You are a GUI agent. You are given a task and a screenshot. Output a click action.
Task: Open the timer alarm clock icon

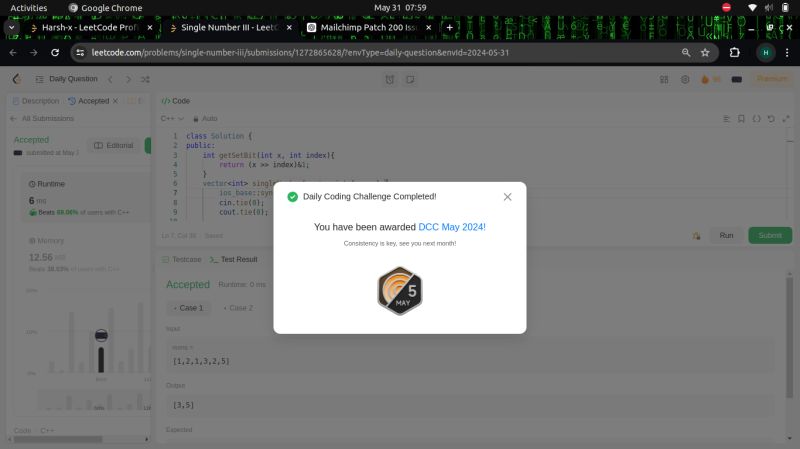390,80
